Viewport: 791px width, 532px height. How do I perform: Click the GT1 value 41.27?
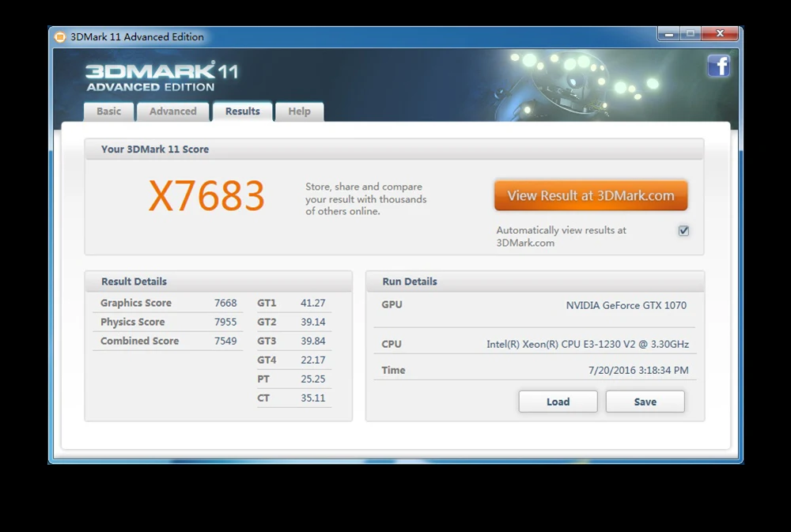(312, 303)
